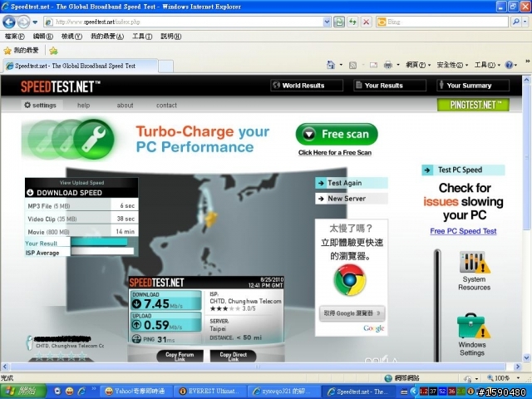Click the SPEEDTEST.NET site logo

[60, 86]
